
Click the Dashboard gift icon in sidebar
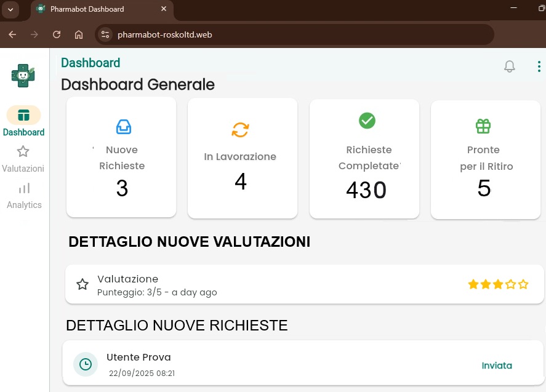pyautogui.click(x=23, y=114)
